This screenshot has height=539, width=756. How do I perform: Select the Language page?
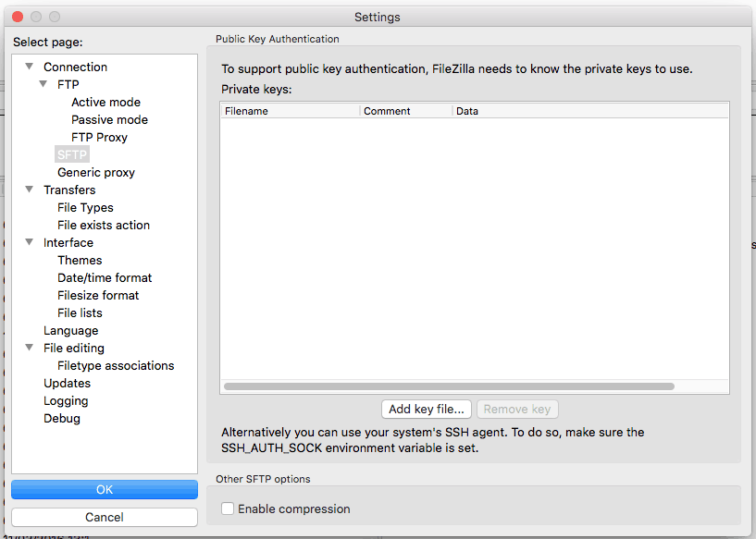[71, 330]
